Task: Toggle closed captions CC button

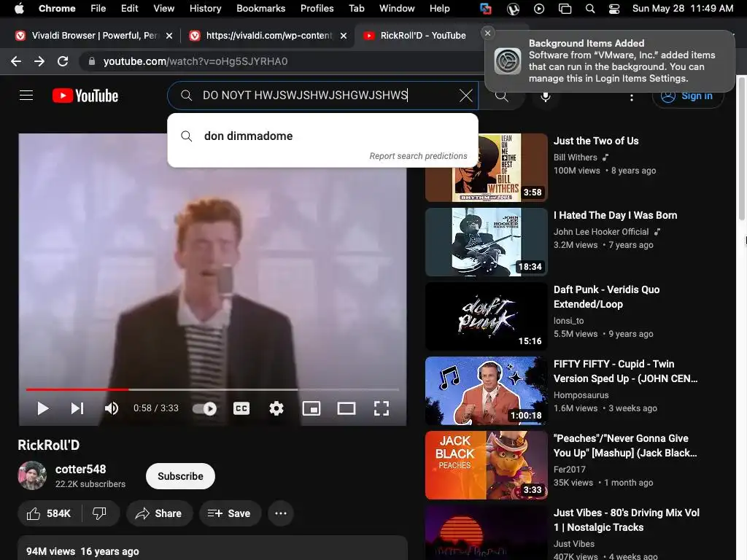Action: (241, 408)
